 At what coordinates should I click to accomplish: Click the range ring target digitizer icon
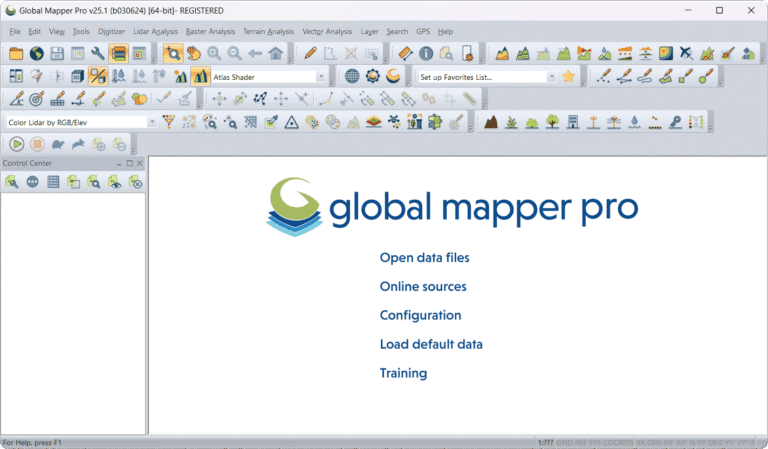pos(37,99)
